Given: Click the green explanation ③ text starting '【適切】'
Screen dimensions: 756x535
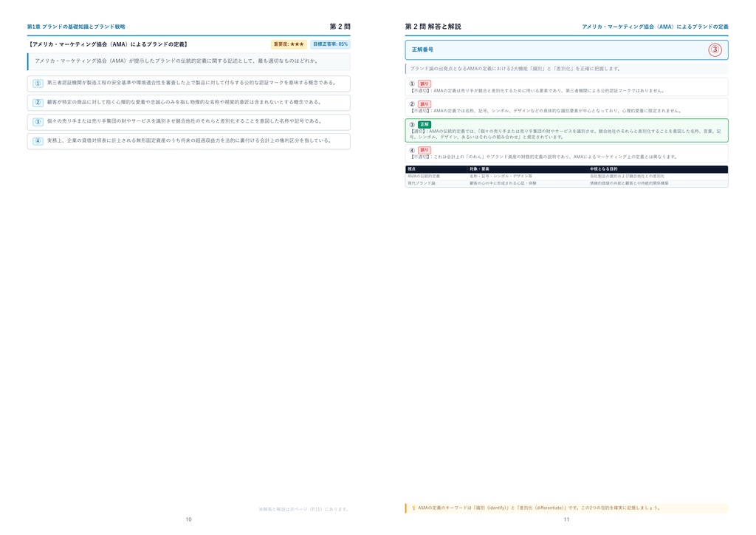Looking at the screenshot, I should pos(566,134).
